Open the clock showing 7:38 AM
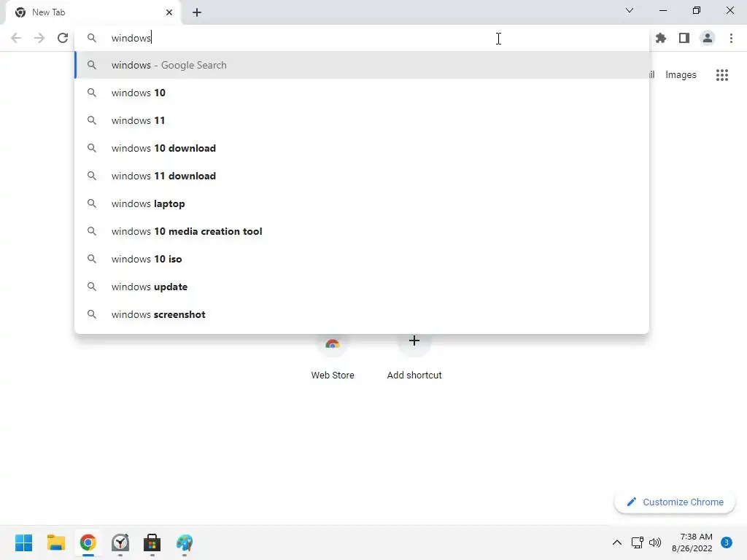 click(x=692, y=542)
